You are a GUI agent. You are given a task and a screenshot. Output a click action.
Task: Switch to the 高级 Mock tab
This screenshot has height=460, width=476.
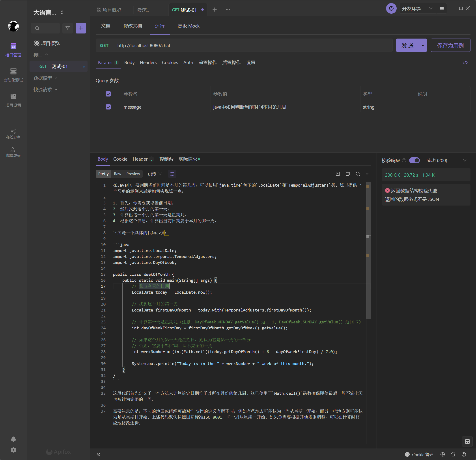point(189,26)
